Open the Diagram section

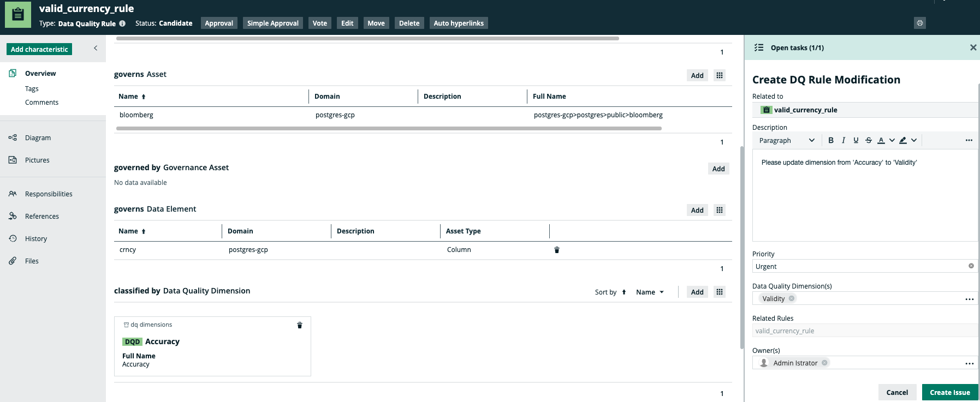[38, 137]
